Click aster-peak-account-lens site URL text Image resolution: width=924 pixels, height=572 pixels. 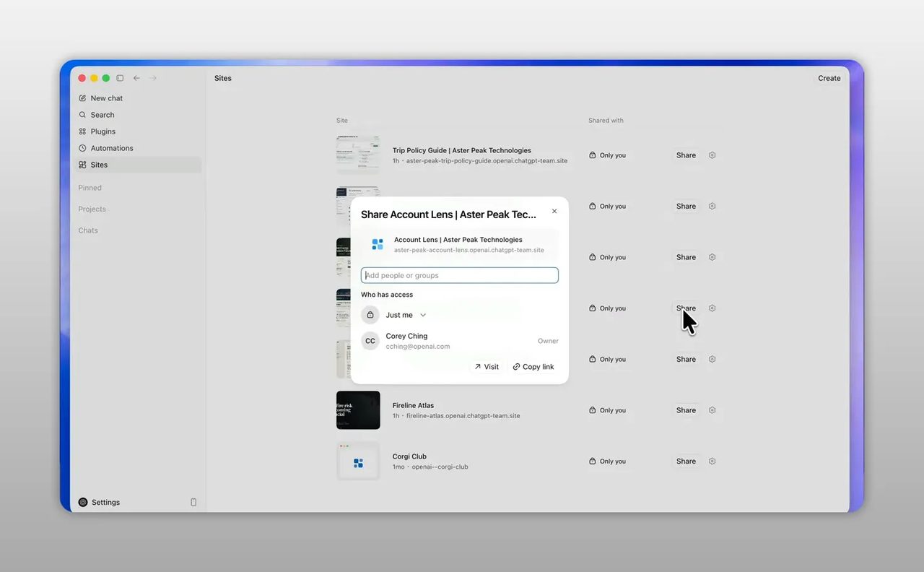click(x=469, y=250)
